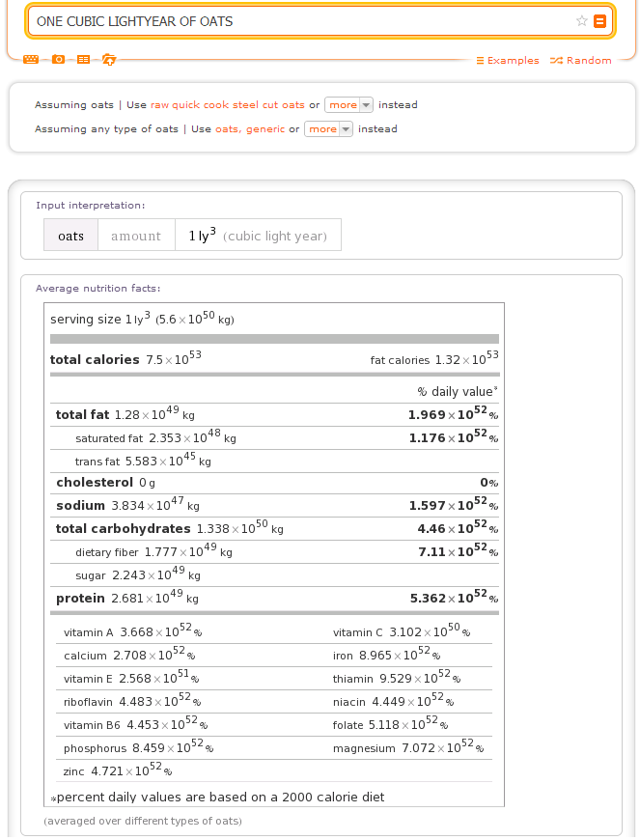Click iron 8.965×10^52 % entry
This screenshot has width=640, height=840.
click(x=387, y=655)
